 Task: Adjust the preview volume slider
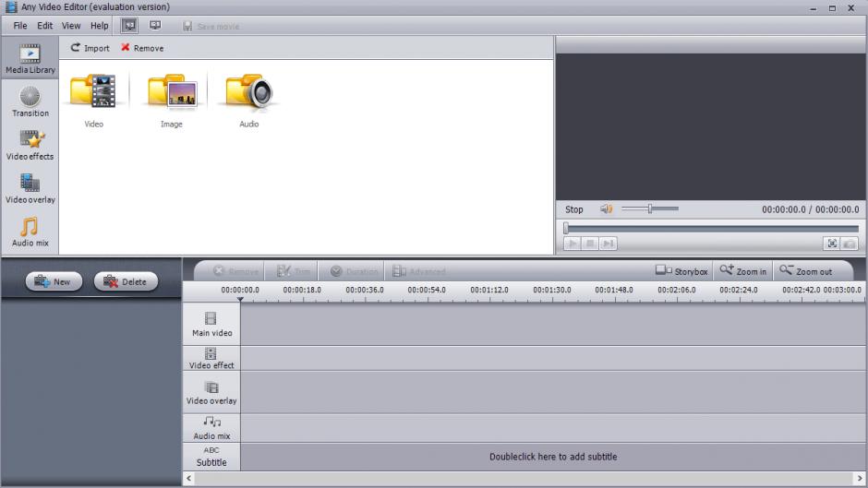pyautogui.click(x=650, y=208)
